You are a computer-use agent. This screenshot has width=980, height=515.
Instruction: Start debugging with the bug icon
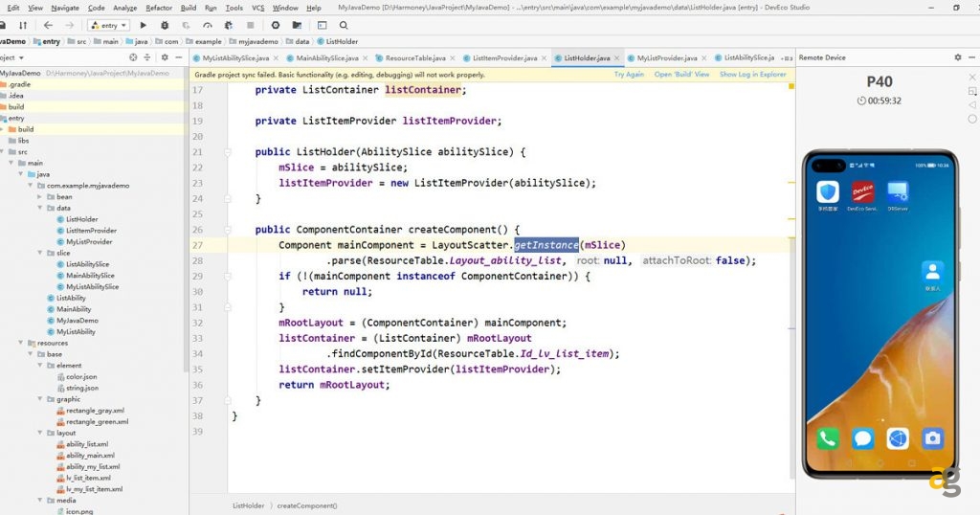coord(165,26)
